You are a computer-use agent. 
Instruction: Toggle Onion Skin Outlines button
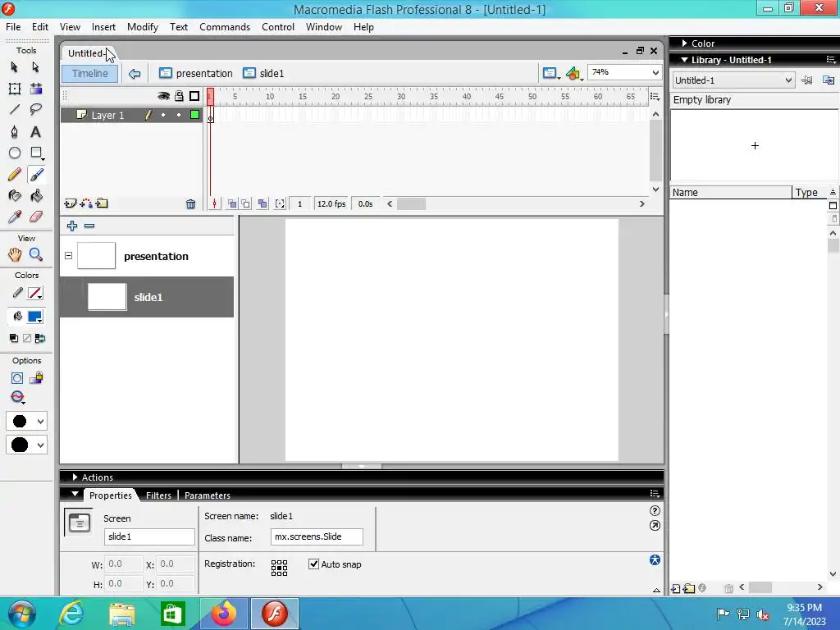pyautogui.click(x=245, y=203)
